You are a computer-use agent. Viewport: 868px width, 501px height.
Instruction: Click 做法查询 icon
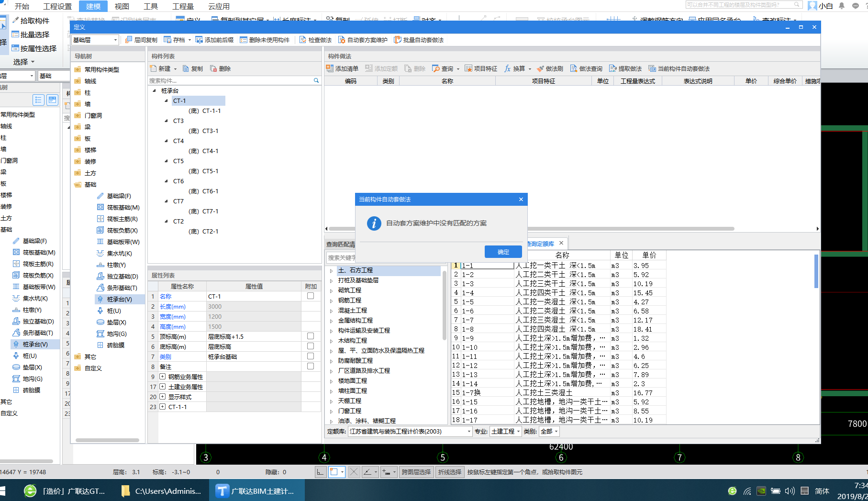click(x=574, y=68)
